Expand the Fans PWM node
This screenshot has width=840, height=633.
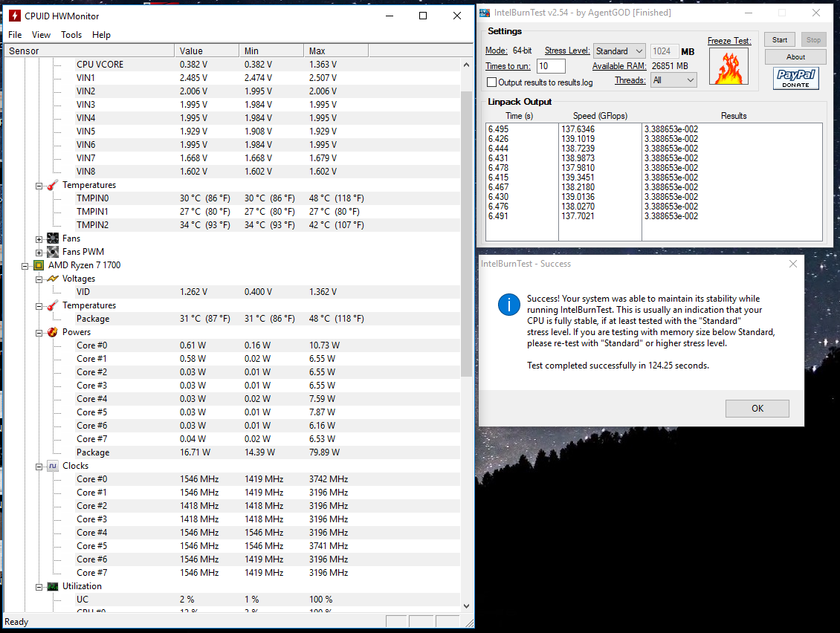coord(39,253)
